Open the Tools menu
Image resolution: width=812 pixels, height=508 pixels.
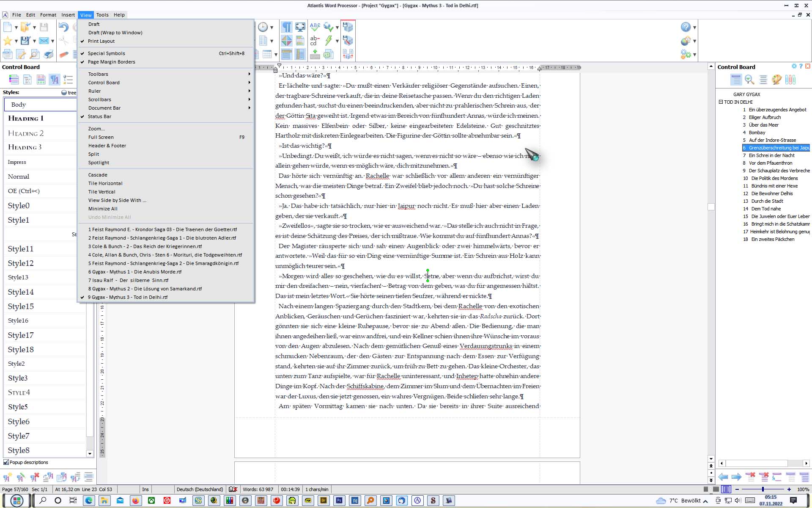(102, 15)
